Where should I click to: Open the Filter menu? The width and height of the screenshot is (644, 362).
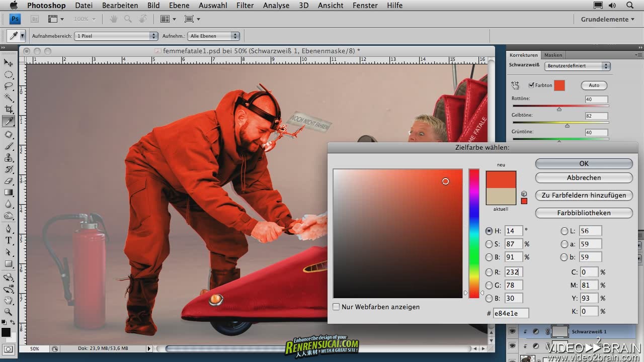click(x=245, y=6)
